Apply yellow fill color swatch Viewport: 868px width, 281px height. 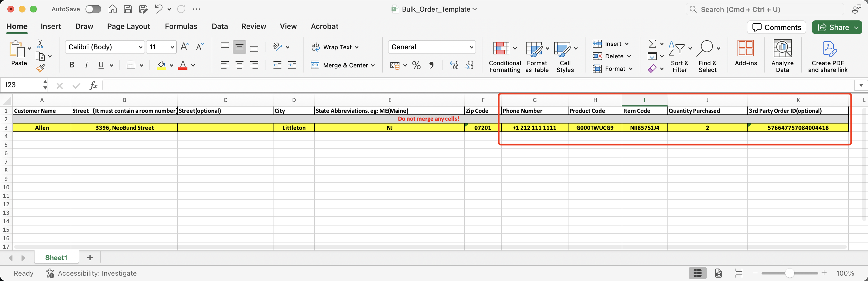click(161, 65)
